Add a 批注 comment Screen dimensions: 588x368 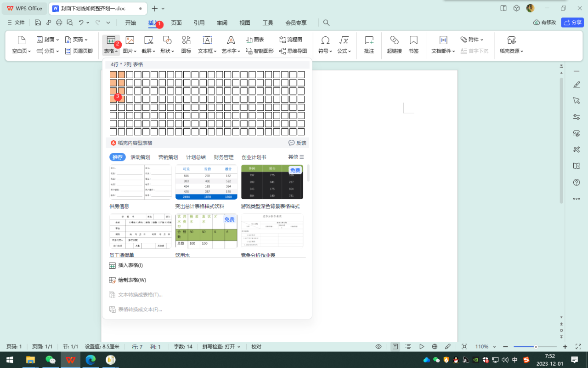tap(369, 45)
